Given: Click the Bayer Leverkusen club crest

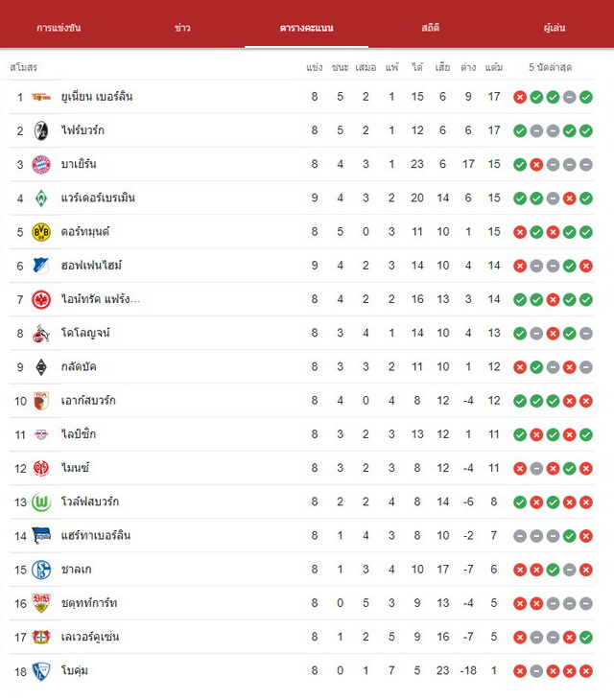Looking at the screenshot, I should pyautogui.click(x=41, y=637).
